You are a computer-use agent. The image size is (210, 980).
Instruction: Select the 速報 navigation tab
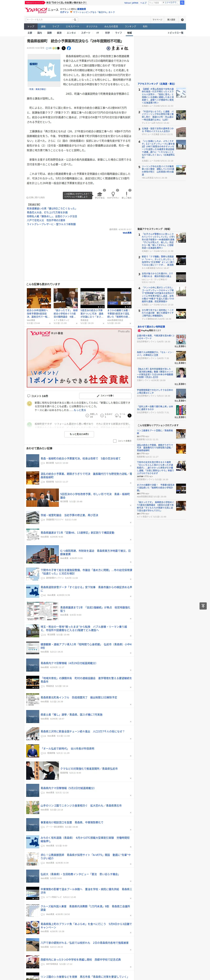click(x=43, y=27)
